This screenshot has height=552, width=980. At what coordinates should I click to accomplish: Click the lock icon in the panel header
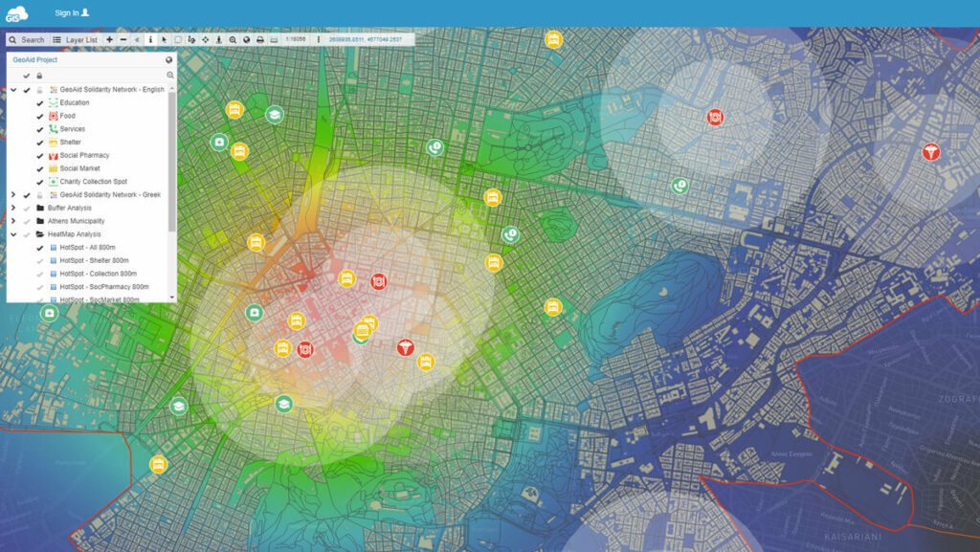pos(39,76)
